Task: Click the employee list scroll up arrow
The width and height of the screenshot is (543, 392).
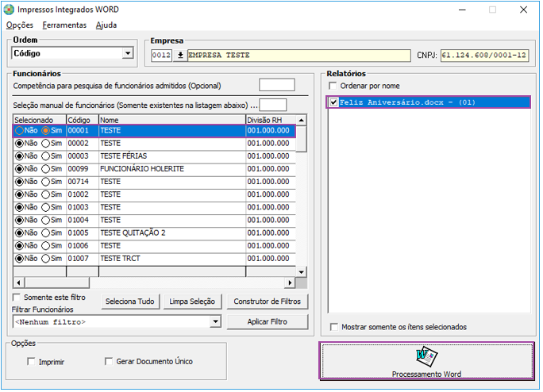Action: tap(302, 121)
